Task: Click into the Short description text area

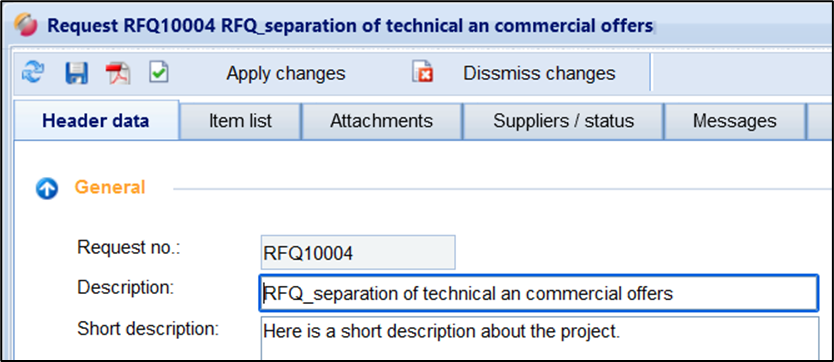Action: (539, 339)
